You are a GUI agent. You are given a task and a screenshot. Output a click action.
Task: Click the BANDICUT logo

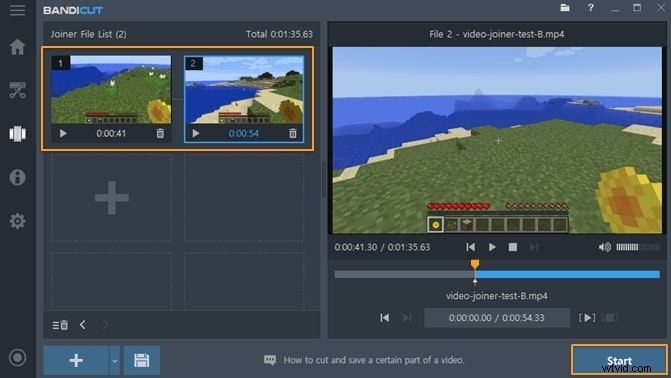click(x=73, y=10)
